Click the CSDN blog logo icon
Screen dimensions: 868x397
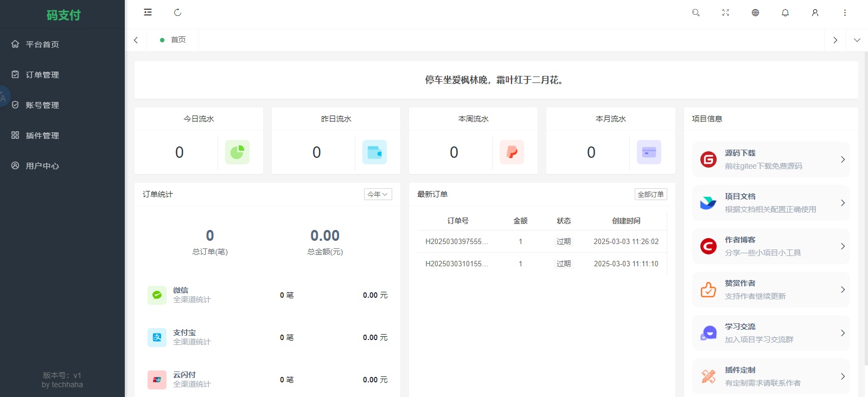point(708,246)
